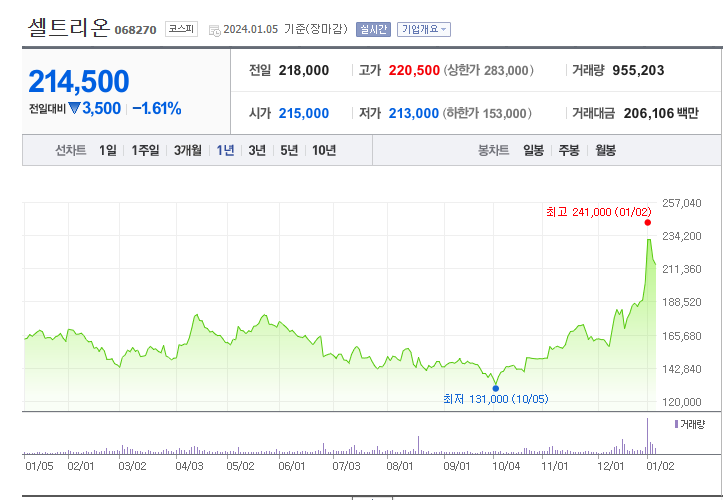Image resolution: width=723 pixels, height=500 pixels.
Task: Select the 5년 line chart period
Action: click(x=289, y=150)
